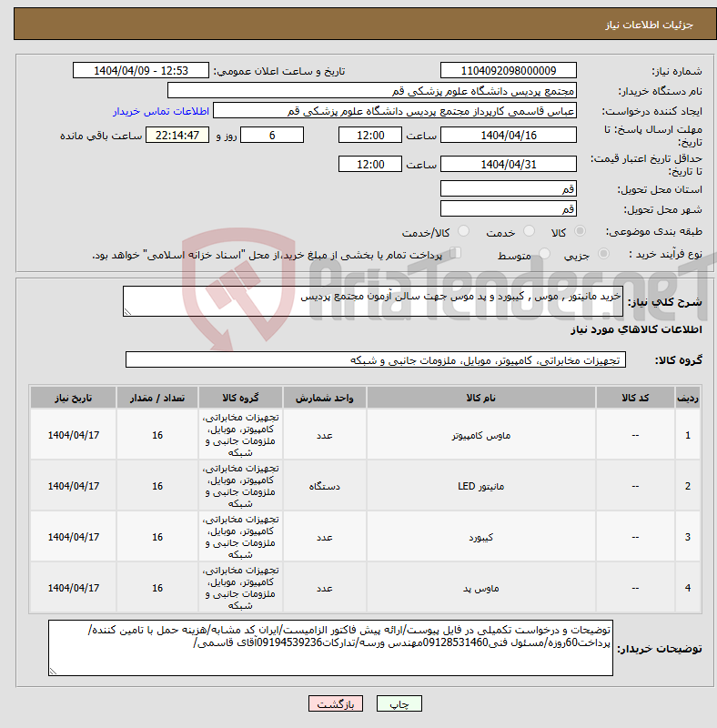Viewport: 717px width, 728px height.
Task: Click the واحد شمارش column header
Action: 325,398
